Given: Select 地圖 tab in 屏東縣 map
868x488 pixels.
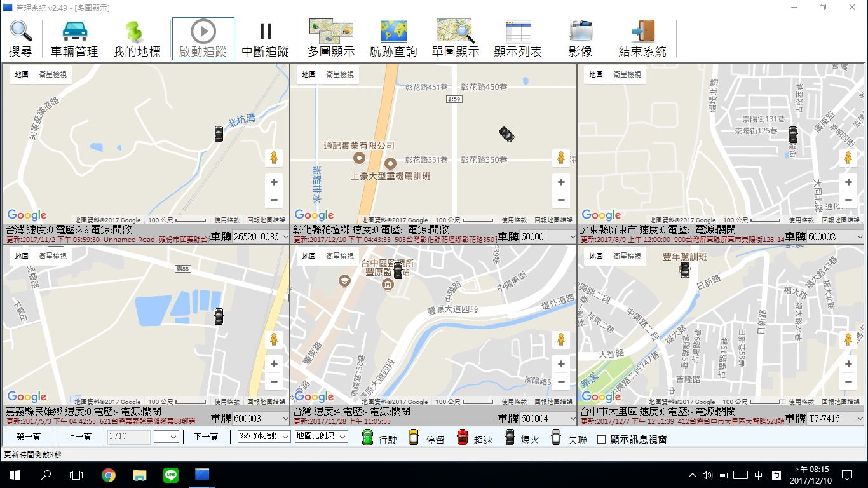Looking at the screenshot, I should (x=596, y=74).
